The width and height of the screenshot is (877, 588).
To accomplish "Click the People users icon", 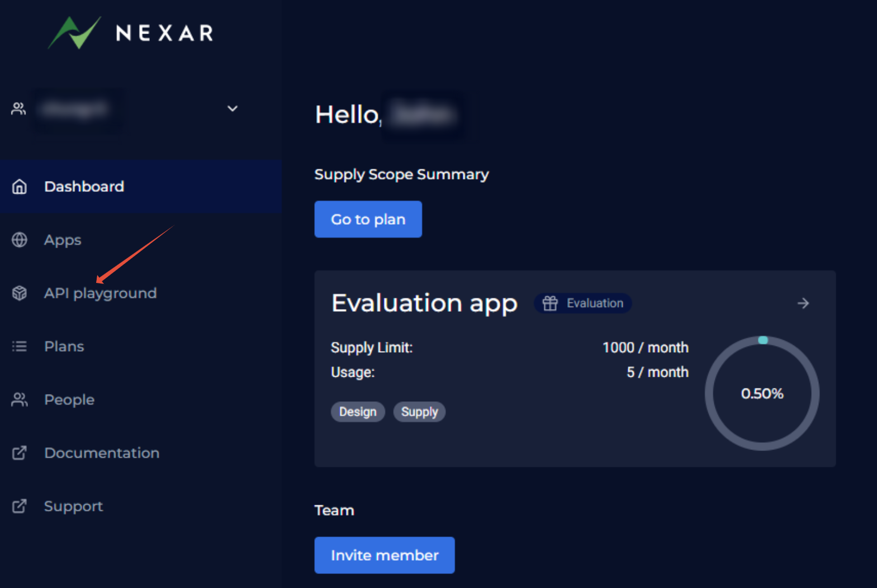I will [x=20, y=400].
